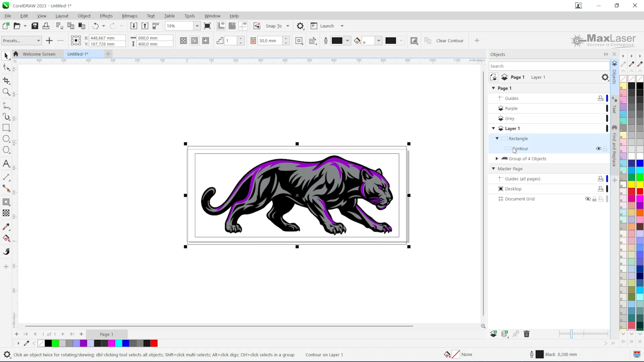The height and width of the screenshot is (362, 644).
Task: Click the Launch button
Action: click(x=323, y=26)
